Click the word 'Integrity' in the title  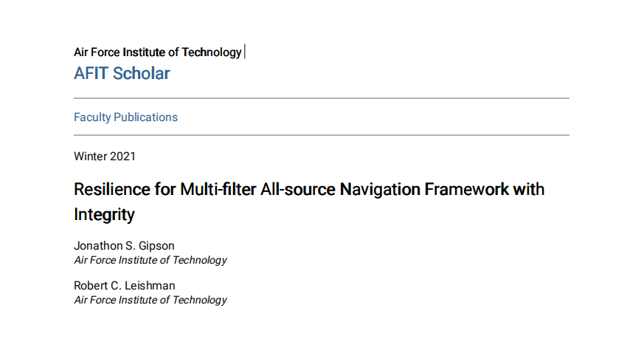(x=104, y=216)
